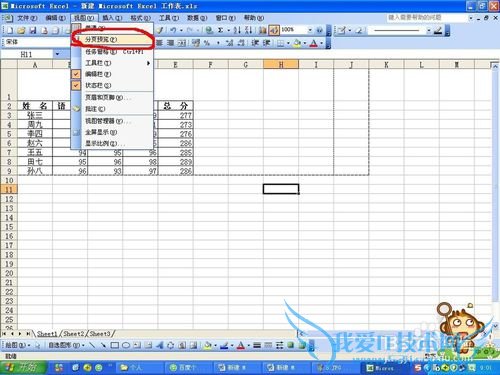Image resolution: width=500 pixels, height=375 pixels.
Task: Click the red Font Color A on formatting toolbar
Action: point(313,43)
